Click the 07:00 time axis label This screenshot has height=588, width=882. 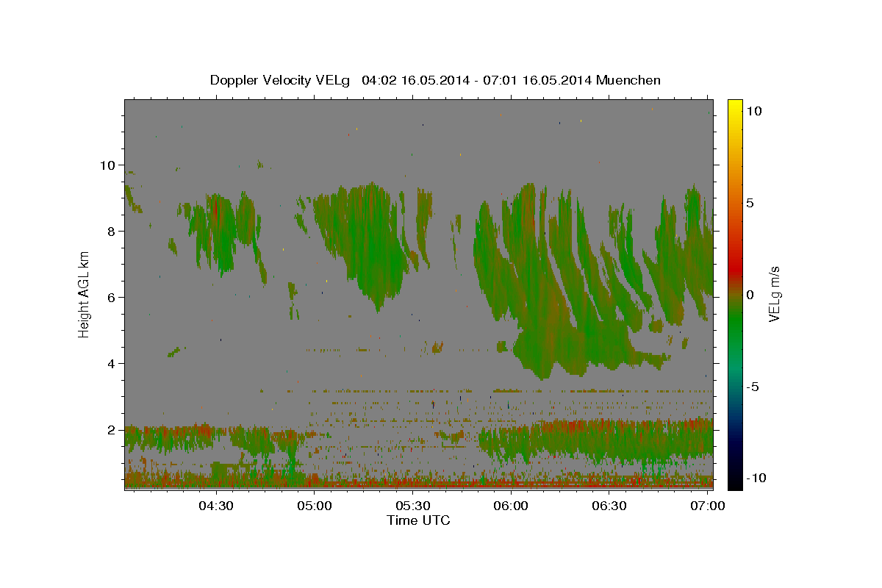(707, 506)
